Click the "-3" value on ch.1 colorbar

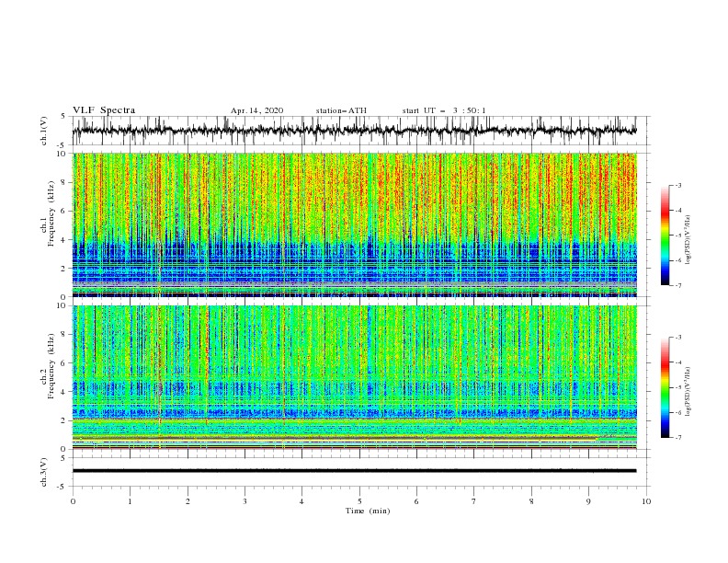677,185
